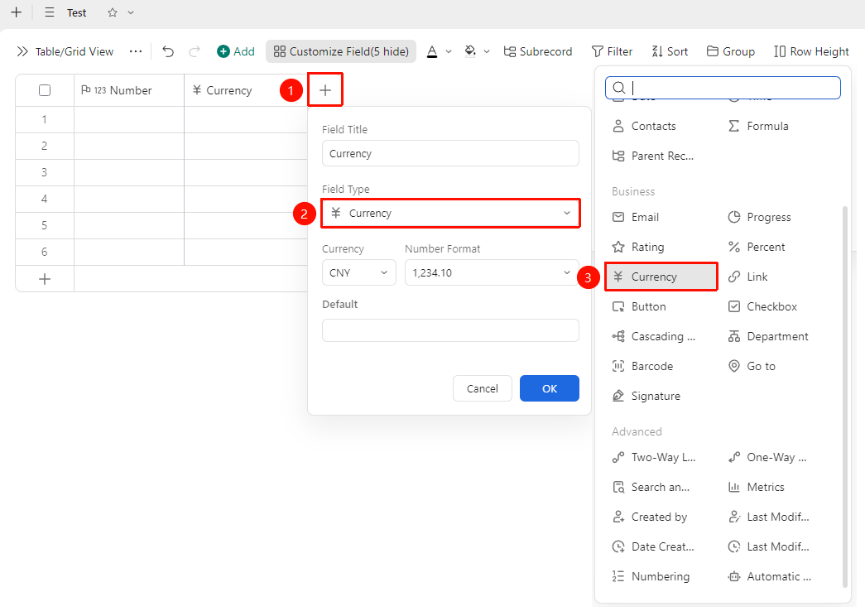Image resolution: width=865 pixels, height=616 pixels.
Task: Open Customize Field settings
Action: 341,51
